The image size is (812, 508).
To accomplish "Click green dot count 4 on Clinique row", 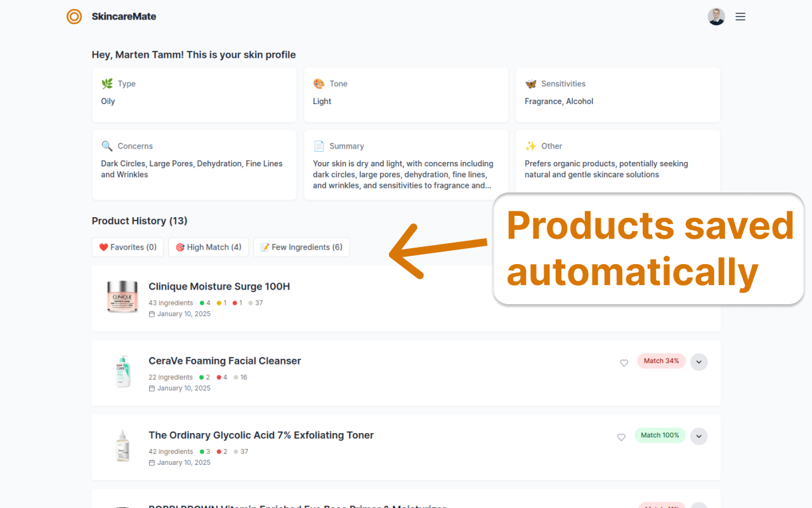I will [205, 303].
